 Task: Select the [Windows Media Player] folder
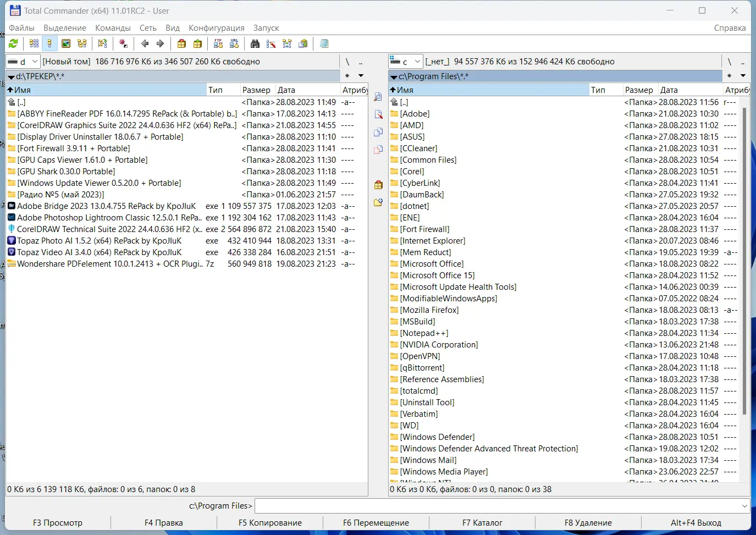point(565,472)
